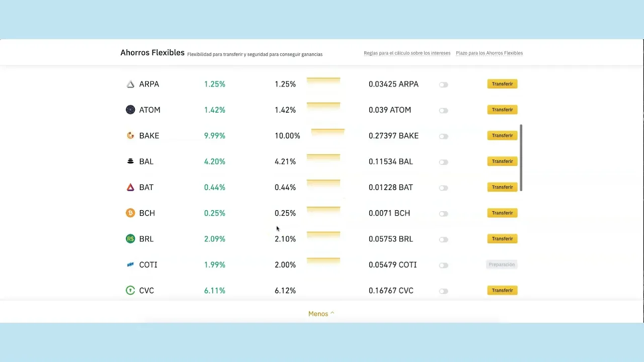Toggle auto-transfer switch in BAKE row
The image size is (644, 362).
point(443,136)
